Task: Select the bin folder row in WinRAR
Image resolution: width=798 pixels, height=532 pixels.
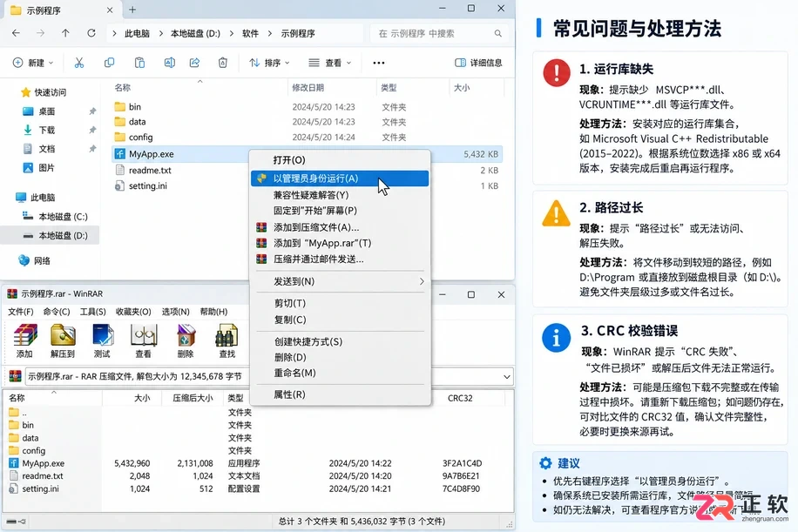Action: click(257, 425)
